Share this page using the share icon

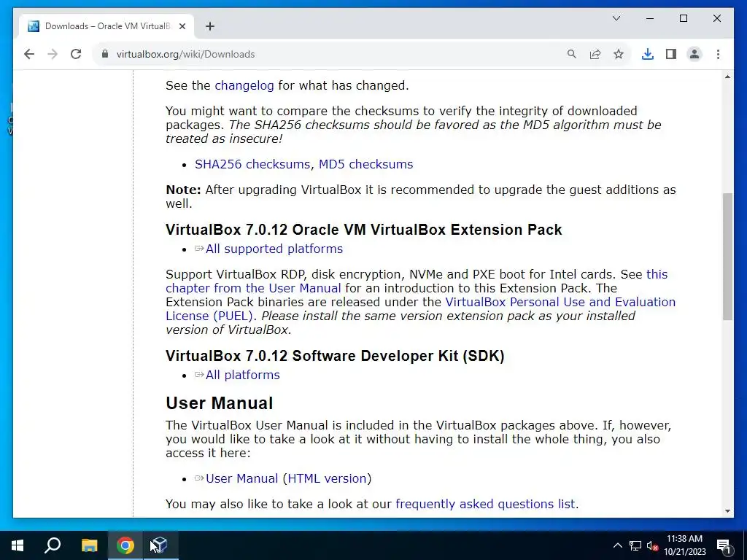[x=595, y=54]
